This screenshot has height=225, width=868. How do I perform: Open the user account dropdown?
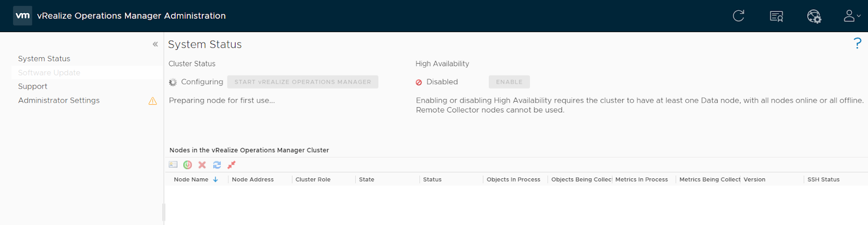click(852, 16)
